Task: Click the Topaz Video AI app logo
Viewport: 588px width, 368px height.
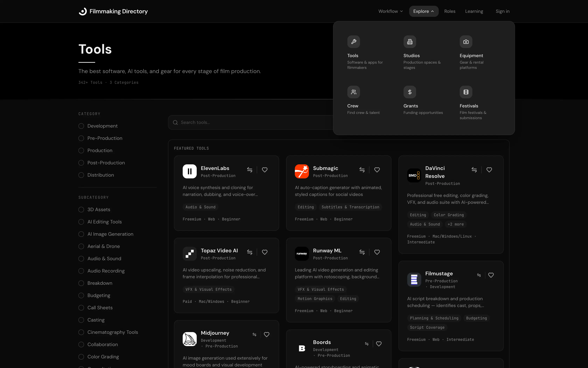Action: (x=190, y=254)
